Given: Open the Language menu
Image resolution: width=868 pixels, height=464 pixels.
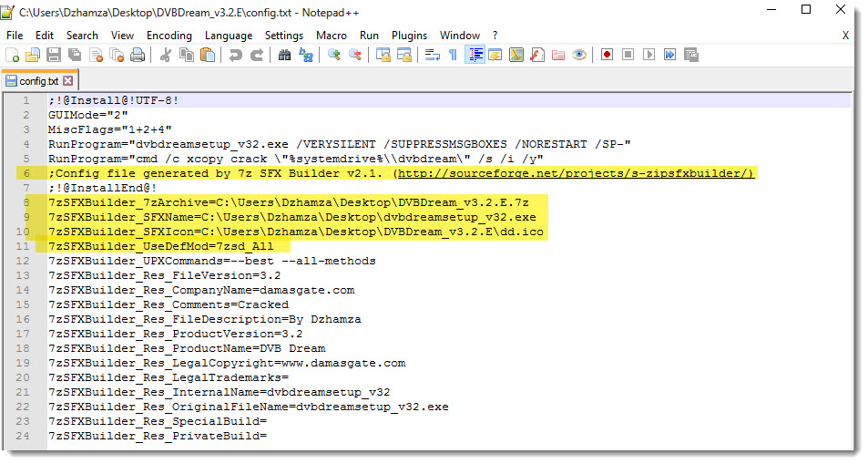Looking at the screenshot, I should 229,36.
